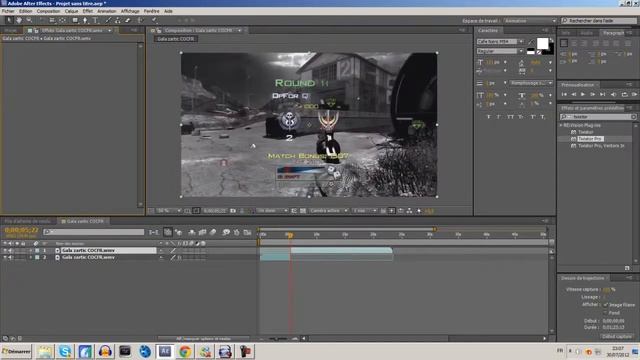Select the Zoom magnifier tool
The image size is (640, 360).
(x=29, y=20)
